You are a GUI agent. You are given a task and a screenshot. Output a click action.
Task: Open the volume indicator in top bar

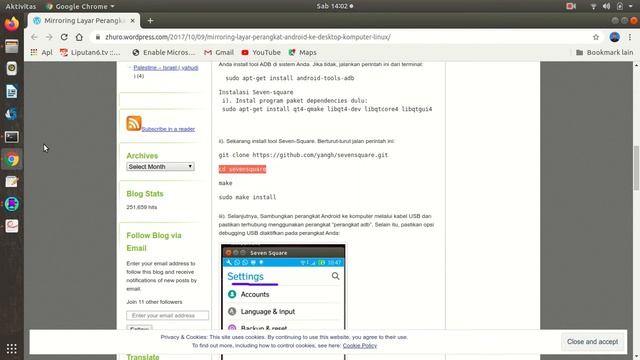point(607,6)
